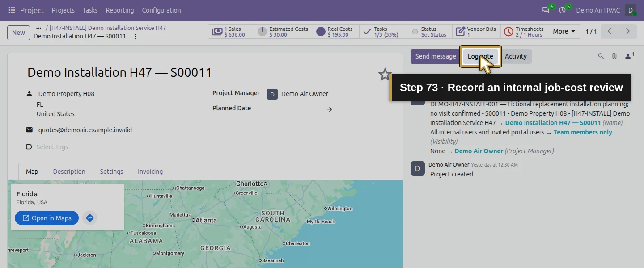The width and height of the screenshot is (644, 268).
Task: Open Timesheets stat button
Action: [524, 32]
